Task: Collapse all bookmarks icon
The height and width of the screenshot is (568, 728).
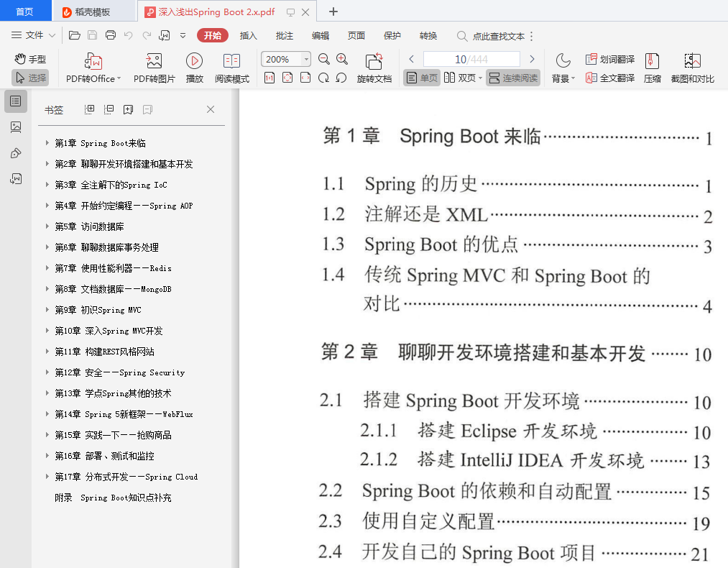Action: point(109,109)
